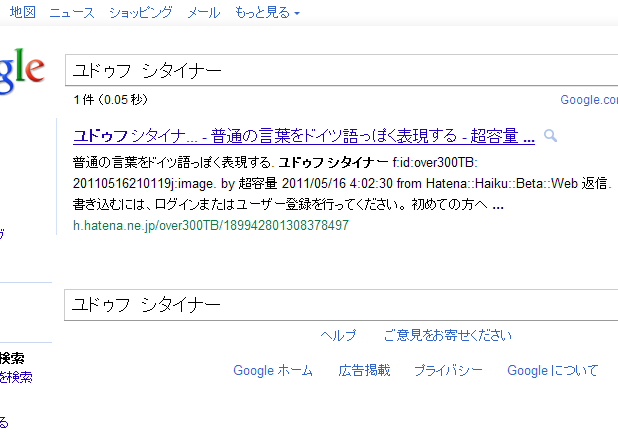Expand the もっと見る dropdown menu
The image size is (618, 436).
pyautogui.click(x=267, y=12)
